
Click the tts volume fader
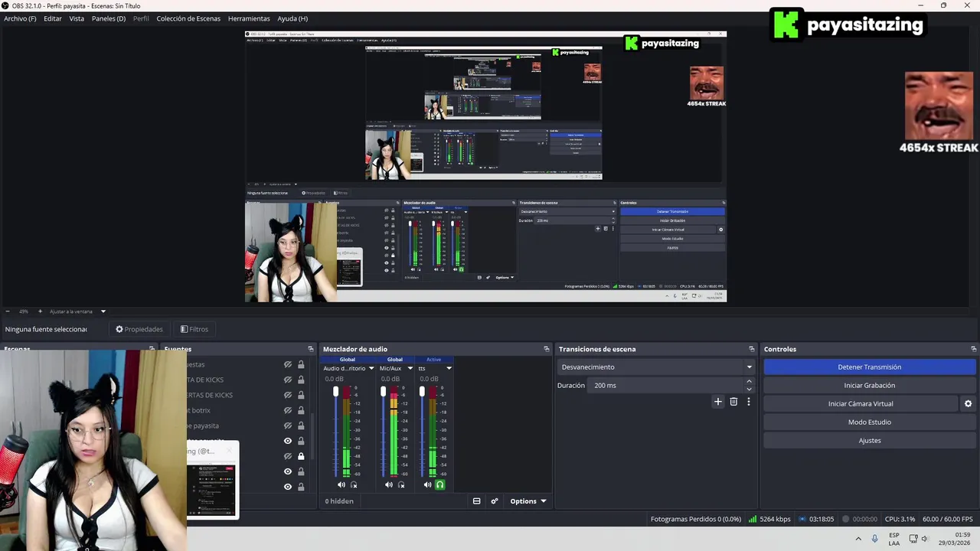[422, 392]
